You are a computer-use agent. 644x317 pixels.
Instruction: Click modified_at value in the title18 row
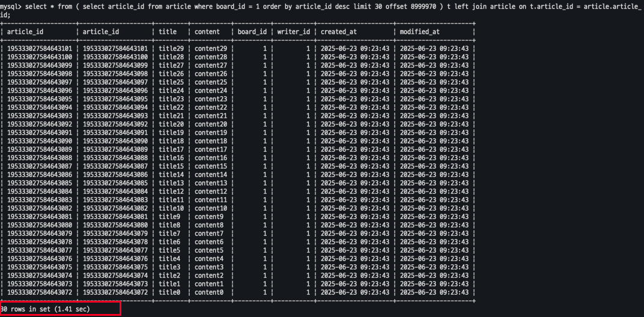[x=434, y=141]
